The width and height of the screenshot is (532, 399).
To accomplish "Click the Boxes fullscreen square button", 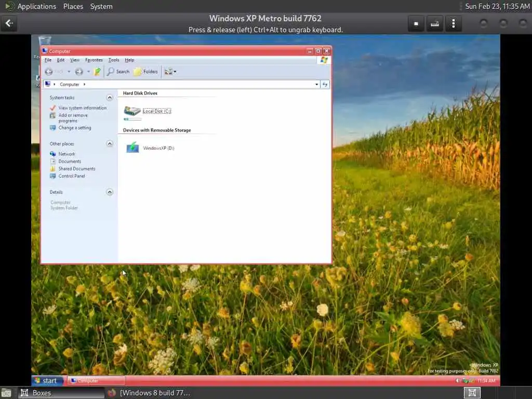I will (416, 23).
